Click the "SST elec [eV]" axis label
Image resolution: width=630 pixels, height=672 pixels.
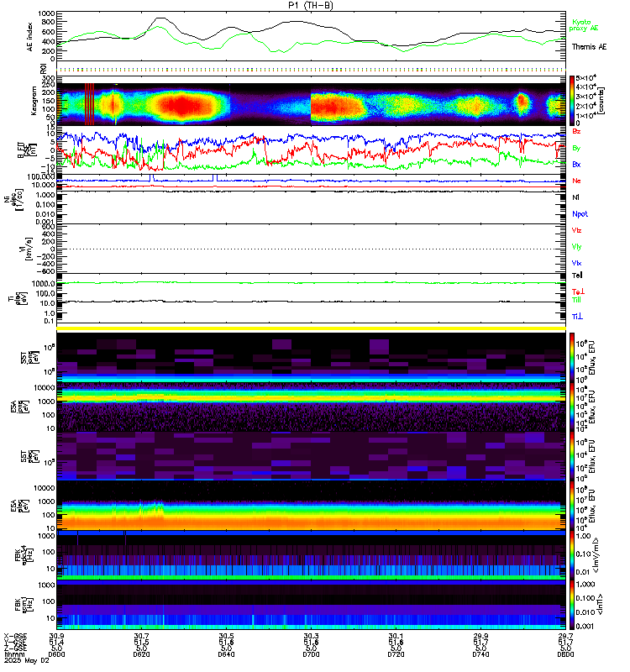tap(30, 456)
